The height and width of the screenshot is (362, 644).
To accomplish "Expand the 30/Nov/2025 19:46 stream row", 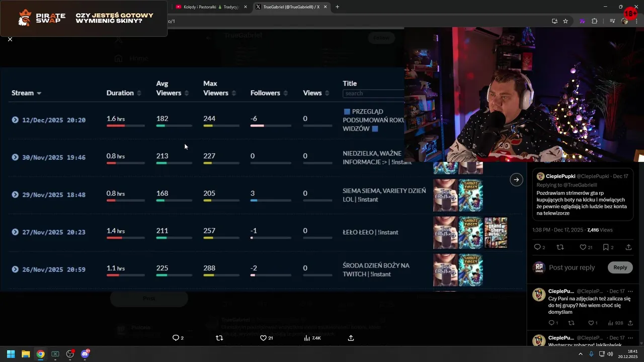I will click(15, 157).
